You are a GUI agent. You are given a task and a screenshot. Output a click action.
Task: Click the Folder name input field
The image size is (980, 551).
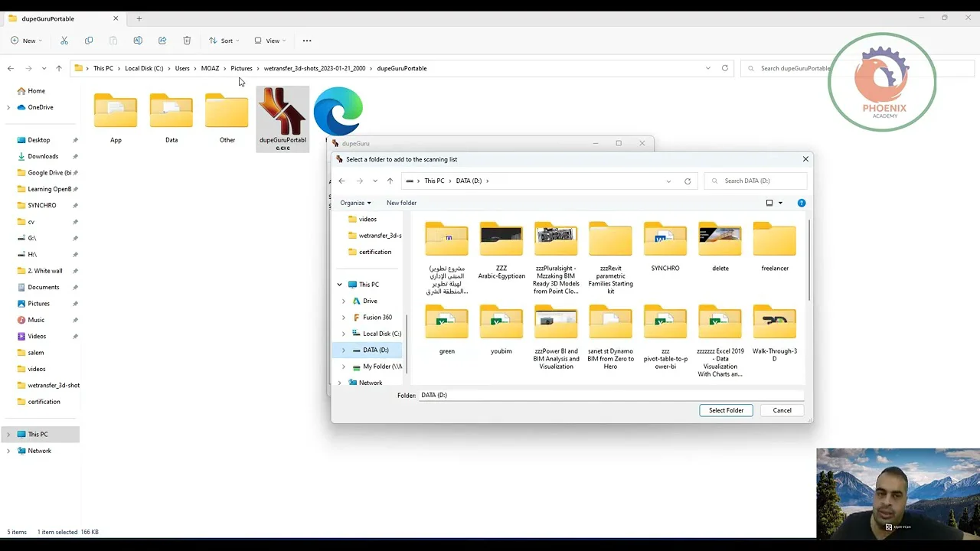(609, 395)
